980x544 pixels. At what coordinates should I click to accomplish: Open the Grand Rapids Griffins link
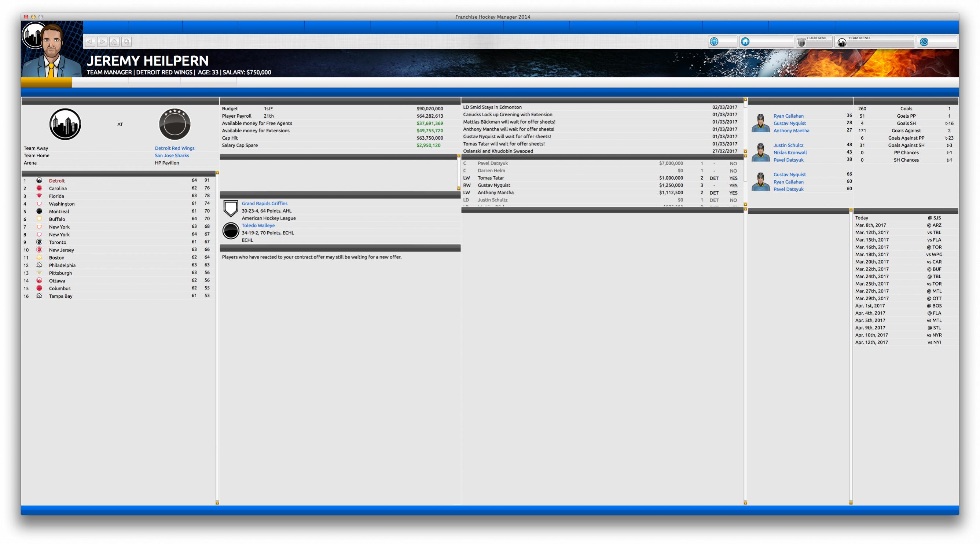coord(265,203)
